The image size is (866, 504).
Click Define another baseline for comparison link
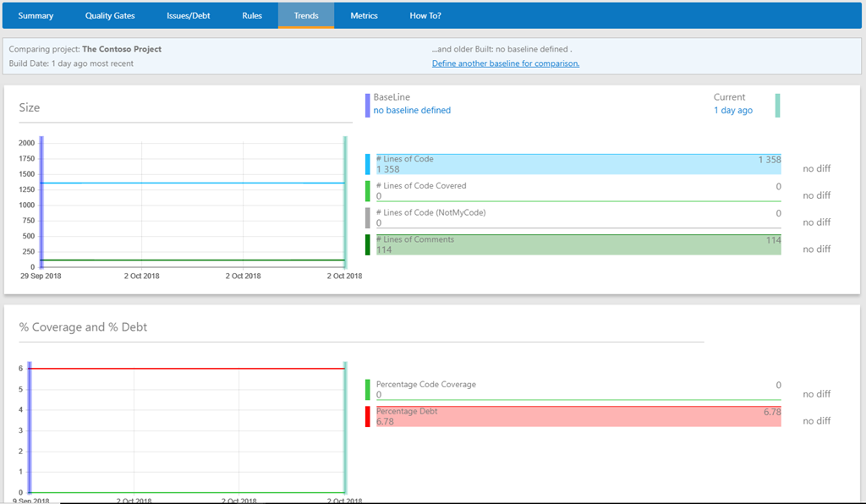click(505, 63)
